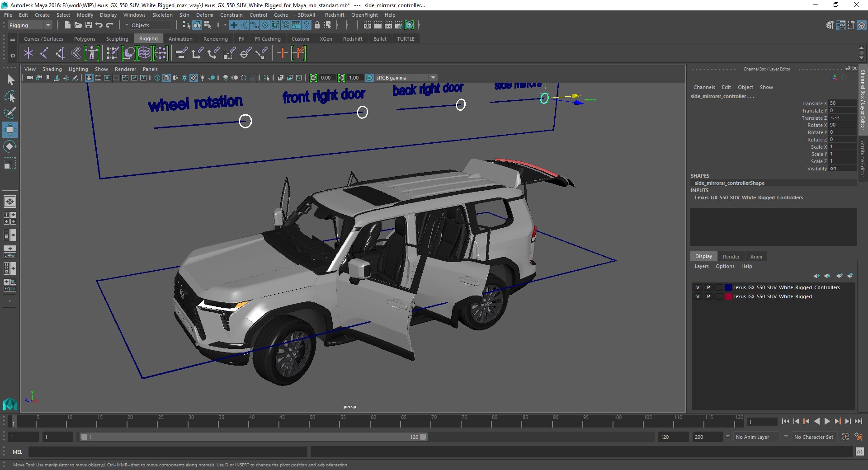Save the scene using the floppy disk icon

[x=89, y=25]
